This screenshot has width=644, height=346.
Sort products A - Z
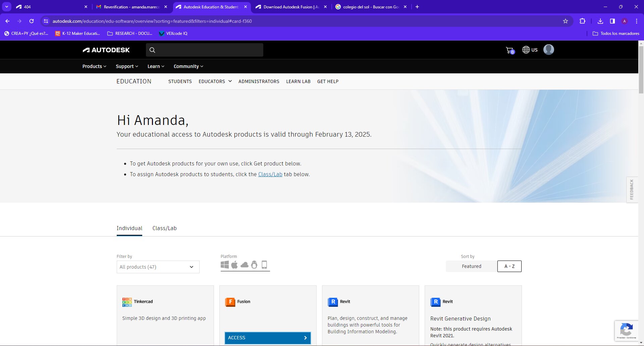(x=509, y=266)
